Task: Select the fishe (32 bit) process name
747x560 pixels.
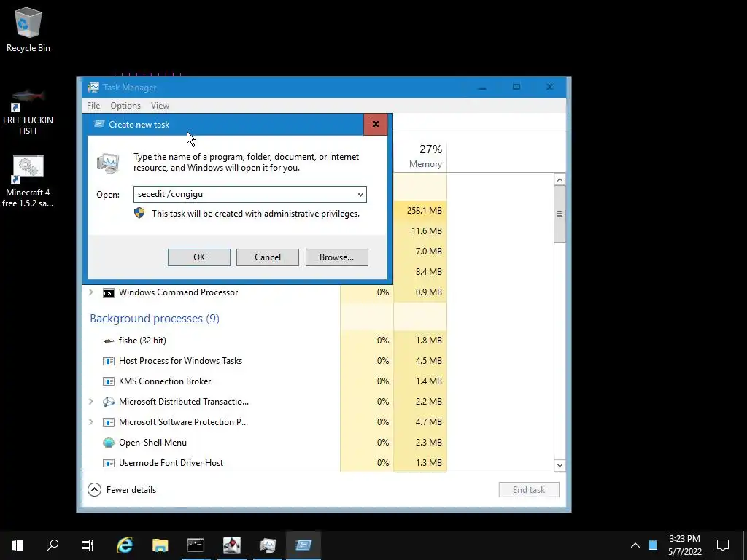Action: click(142, 341)
